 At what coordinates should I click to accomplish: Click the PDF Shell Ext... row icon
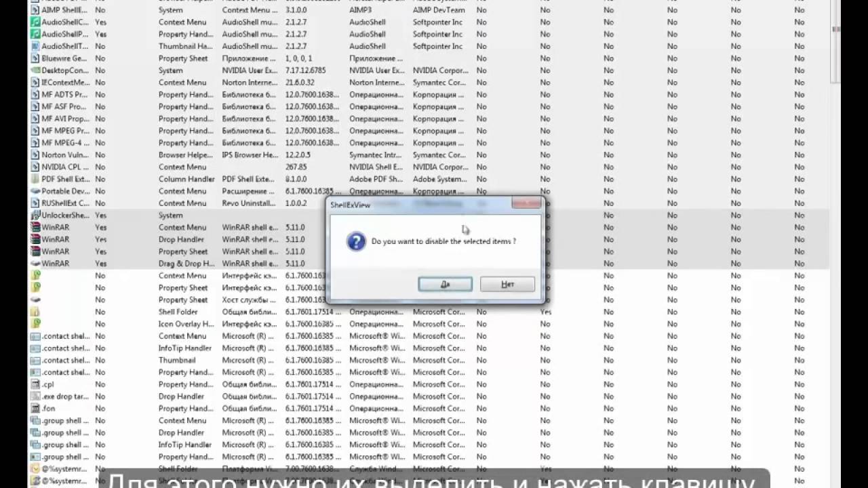coord(35,180)
